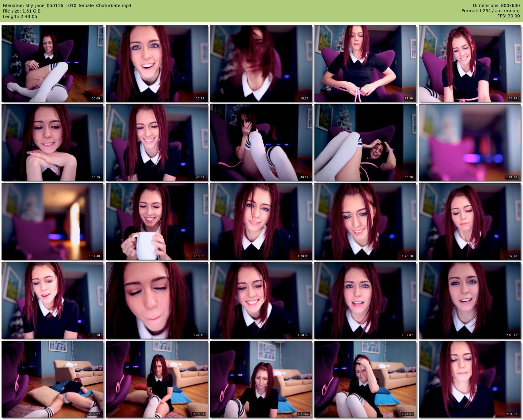Image resolution: width=523 pixels, height=420 pixels.
Task: Open the blurry frame at 1:01:38
Action: (470, 143)
